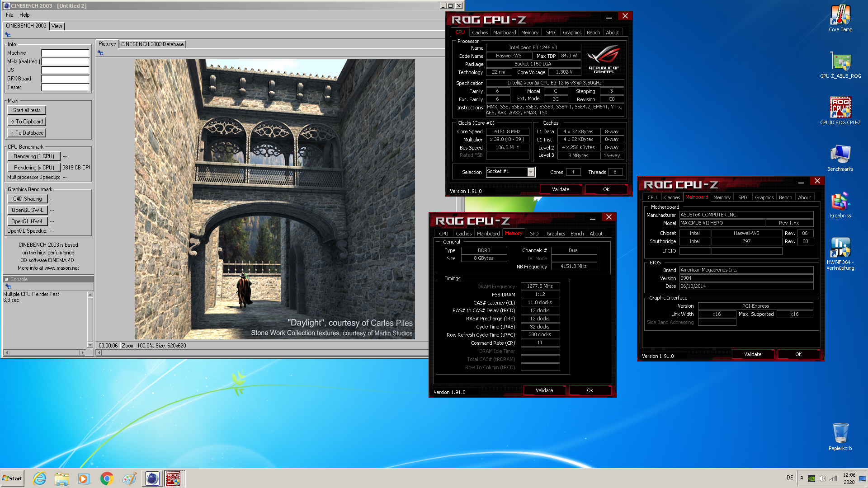Open Memory tab in Mainboard CPU-Z window
Screen dimensions: 868x488
(722, 197)
